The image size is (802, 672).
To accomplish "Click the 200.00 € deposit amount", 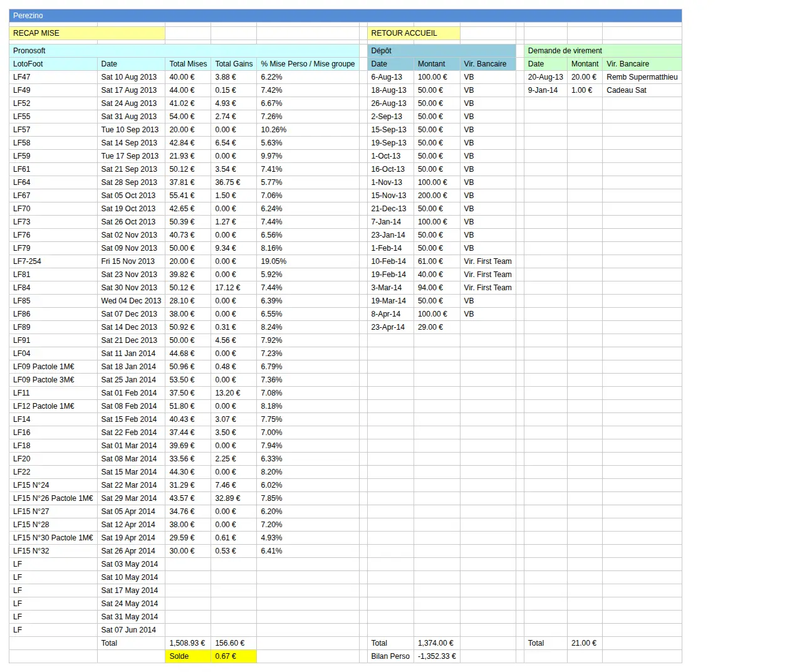I will [x=437, y=196].
